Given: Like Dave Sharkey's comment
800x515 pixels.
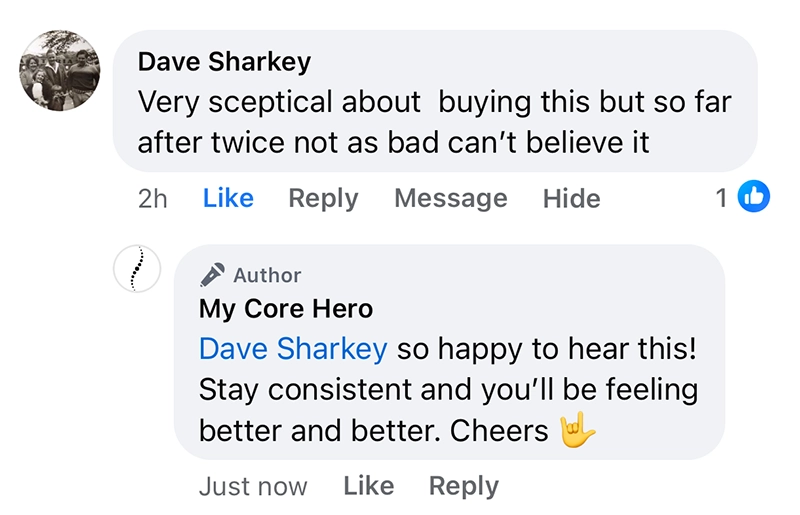Looking at the screenshot, I should tap(228, 198).
